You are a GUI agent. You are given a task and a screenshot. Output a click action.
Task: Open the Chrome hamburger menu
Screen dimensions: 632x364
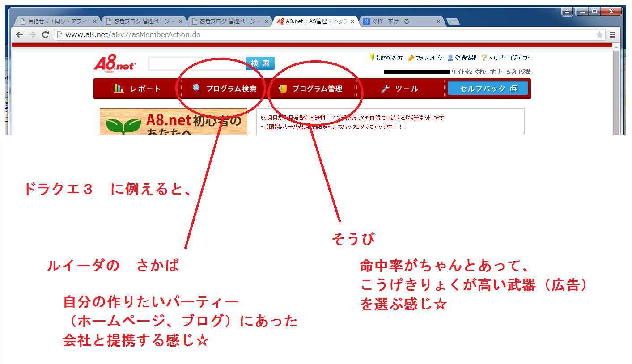(x=612, y=35)
